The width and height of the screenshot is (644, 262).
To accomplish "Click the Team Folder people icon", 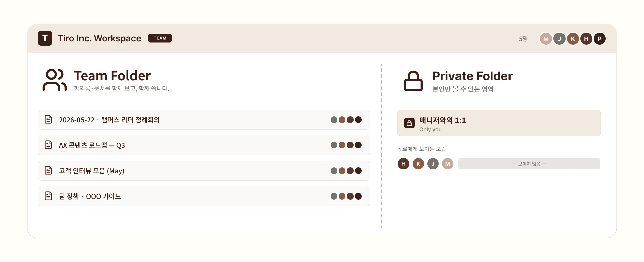I will [54, 80].
